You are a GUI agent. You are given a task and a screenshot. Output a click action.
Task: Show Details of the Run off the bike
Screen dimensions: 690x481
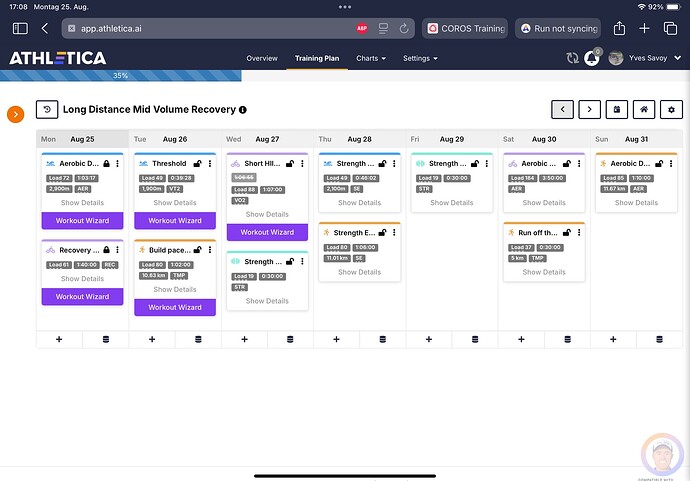pos(544,272)
